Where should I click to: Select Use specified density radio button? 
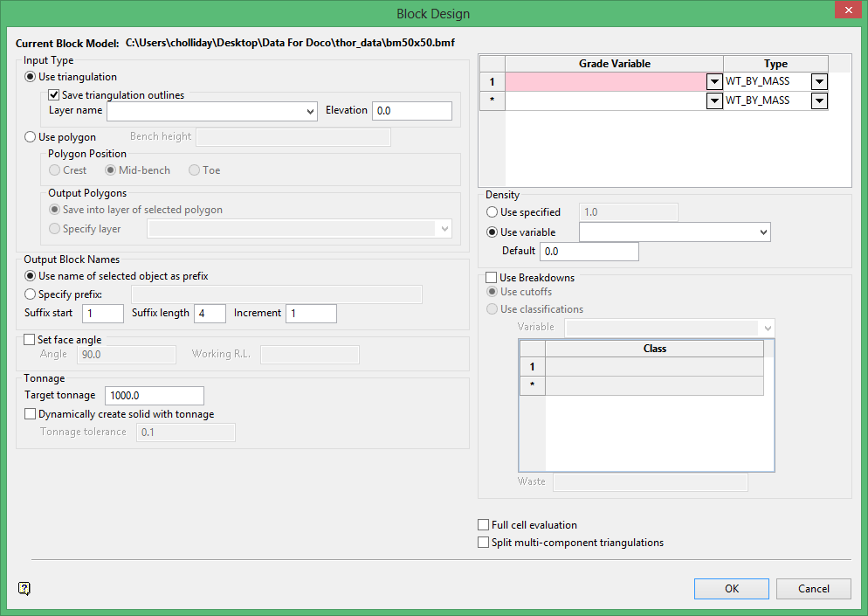coord(493,212)
